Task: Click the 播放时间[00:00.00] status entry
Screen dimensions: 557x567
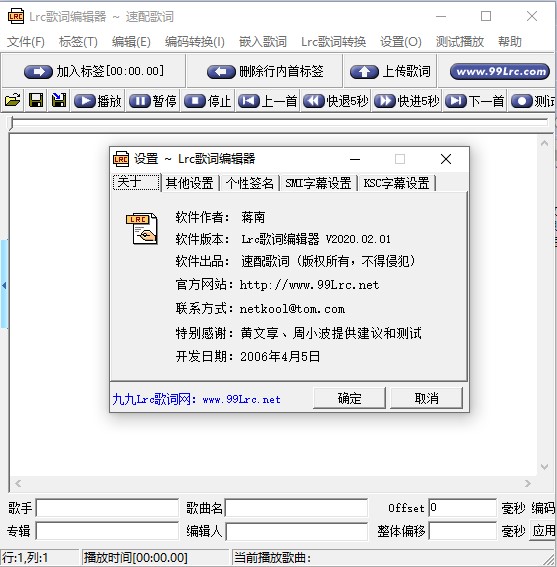Action: 155,558
